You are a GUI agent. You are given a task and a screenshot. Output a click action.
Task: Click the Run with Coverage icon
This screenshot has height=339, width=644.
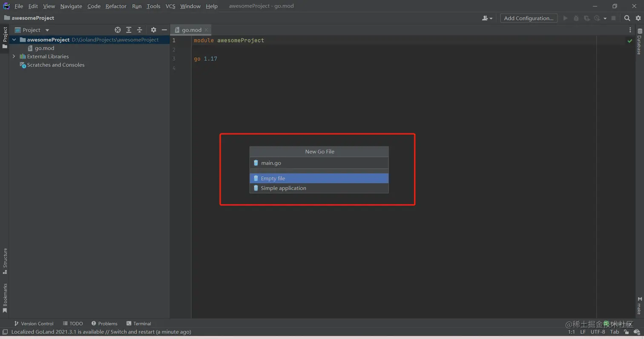click(586, 18)
